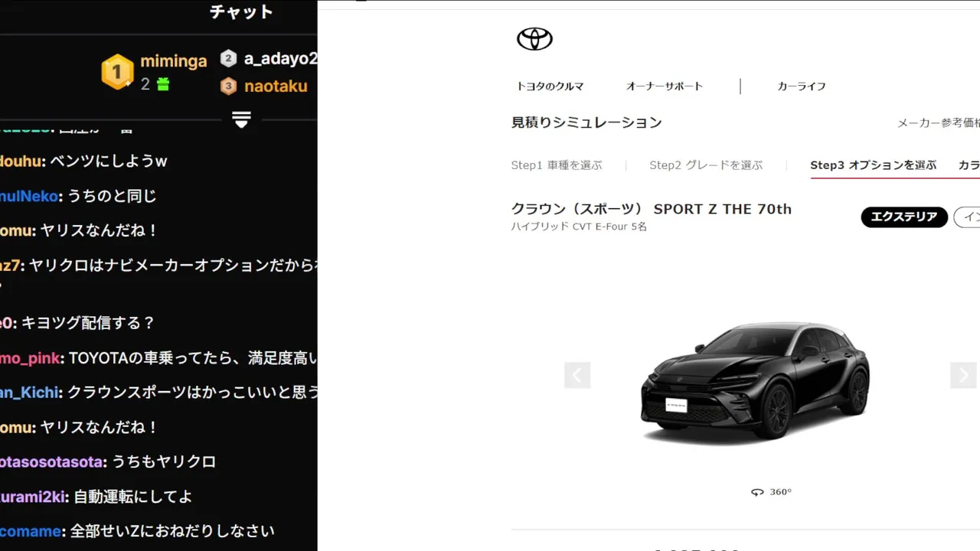The height and width of the screenshot is (551, 980).
Task: Click the black Crown Sport car image
Action: [755, 383]
